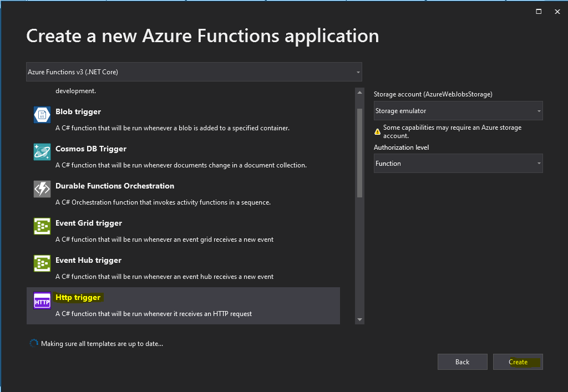Screen dimensions: 568x392
Task: Click 'Some capabilities may require' warning text
Action: (x=453, y=131)
